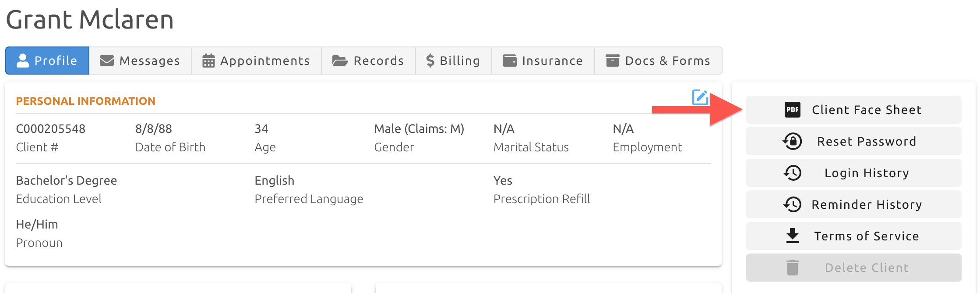
Task: Click the clock icon next to Login History
Action: [x=793, y=173]
